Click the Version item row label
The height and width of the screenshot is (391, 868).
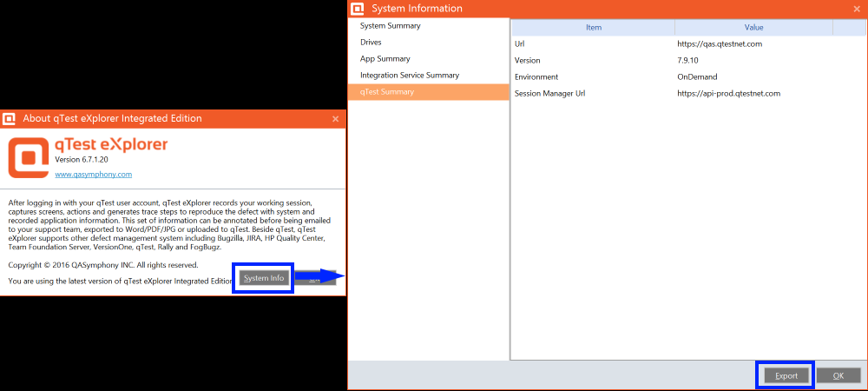click(527, 60)
